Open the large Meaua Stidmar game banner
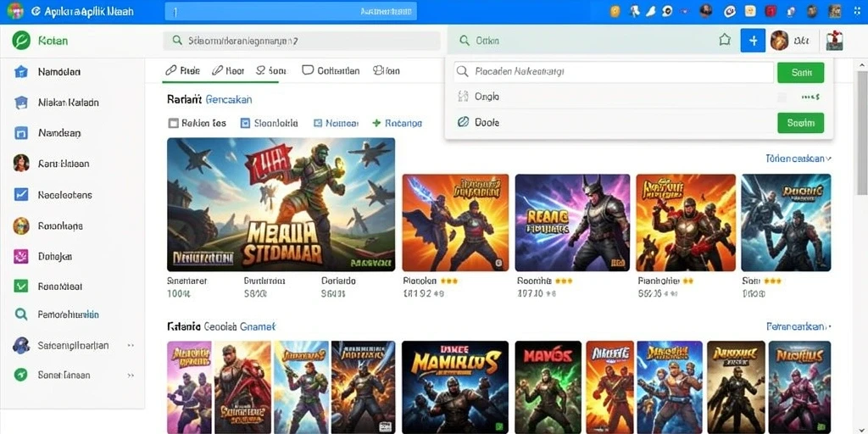Screen dimensions: 868x434 coord(281,204)
